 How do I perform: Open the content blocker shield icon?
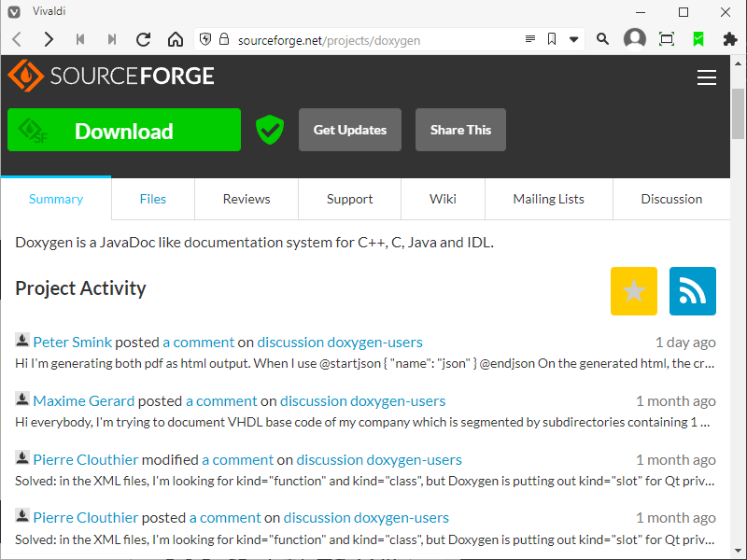(x=205, y=39)
